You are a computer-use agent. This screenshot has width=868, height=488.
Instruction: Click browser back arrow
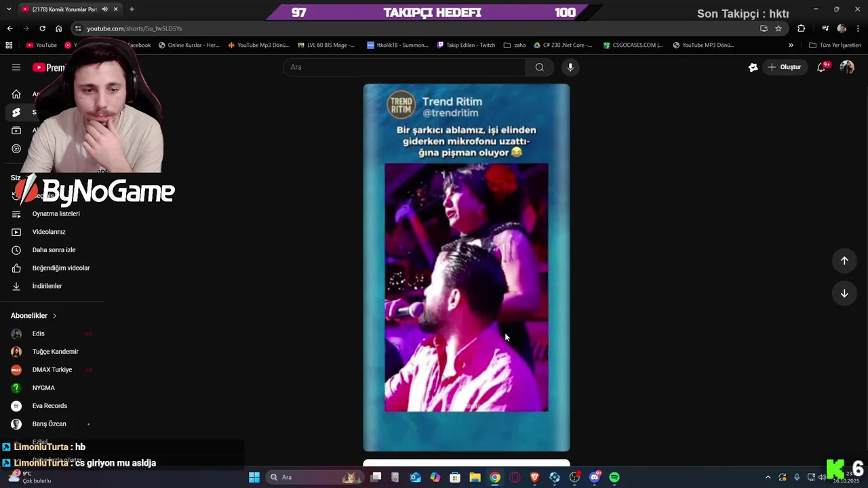pos(9,28)
